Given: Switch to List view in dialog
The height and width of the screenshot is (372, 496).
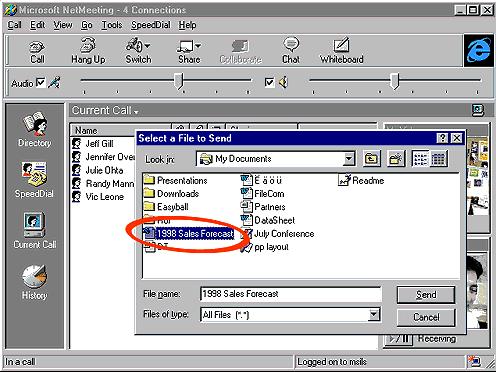Looking at the screenshot, I should click(420, 159).
